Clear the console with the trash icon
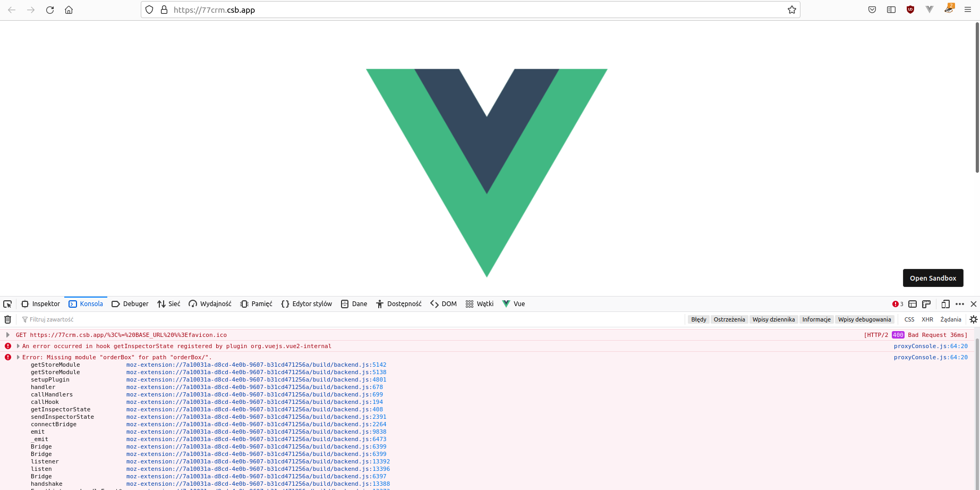 tap(7, 319)
